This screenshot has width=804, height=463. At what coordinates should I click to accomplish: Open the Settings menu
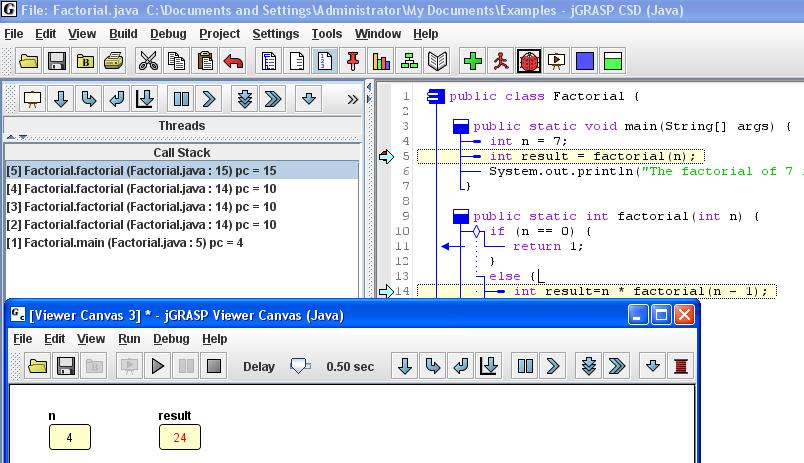(275, 34)
